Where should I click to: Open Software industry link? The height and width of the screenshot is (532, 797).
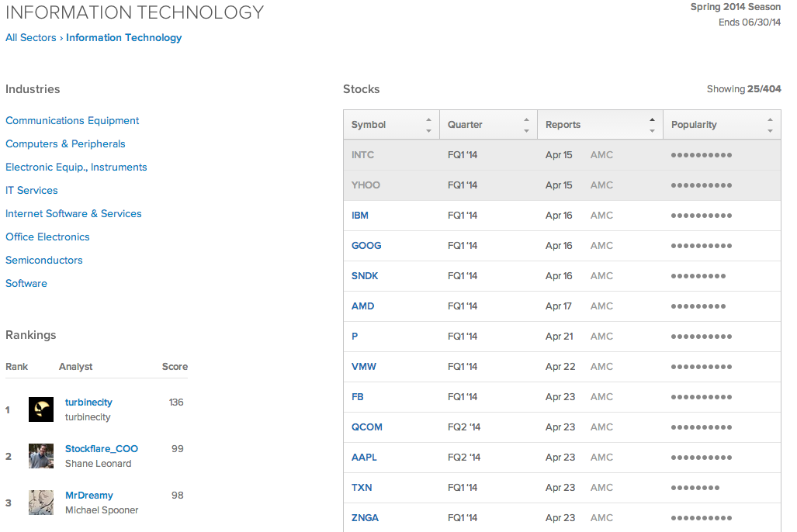(26, 284)
